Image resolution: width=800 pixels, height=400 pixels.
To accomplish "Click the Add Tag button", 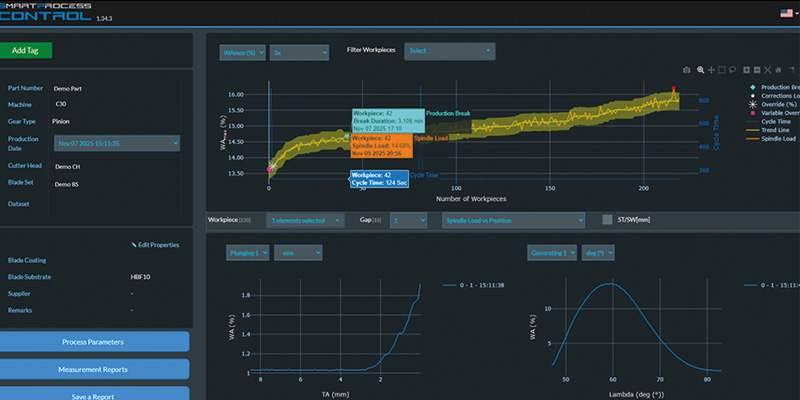I will click(x=26, y=51).
